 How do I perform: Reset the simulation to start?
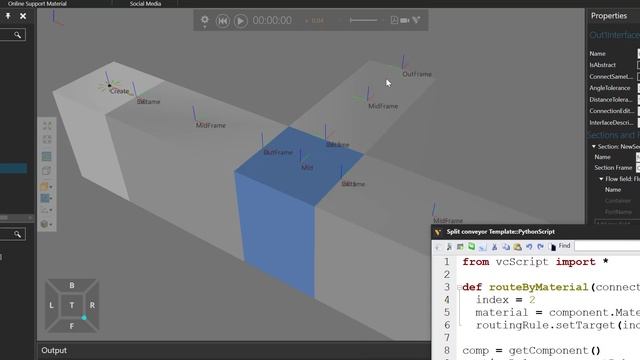[x=222, y=20]
